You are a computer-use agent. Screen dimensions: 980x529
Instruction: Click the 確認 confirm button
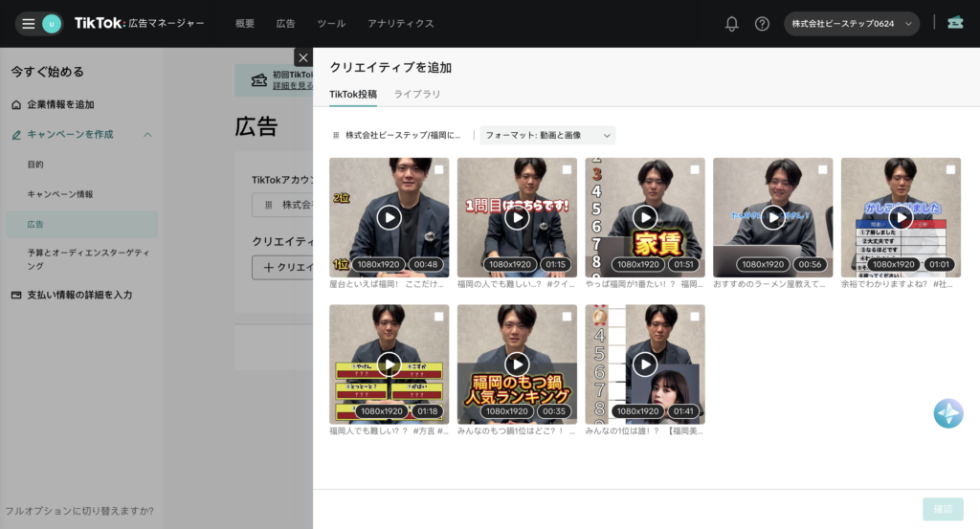point(943,509)
